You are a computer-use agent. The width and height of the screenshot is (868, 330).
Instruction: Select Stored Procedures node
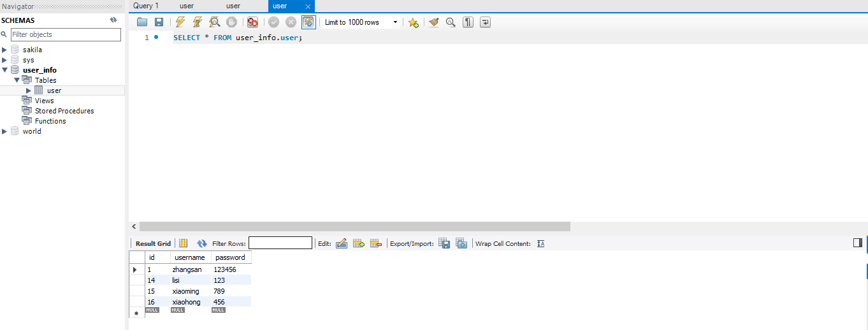point(64,111)
